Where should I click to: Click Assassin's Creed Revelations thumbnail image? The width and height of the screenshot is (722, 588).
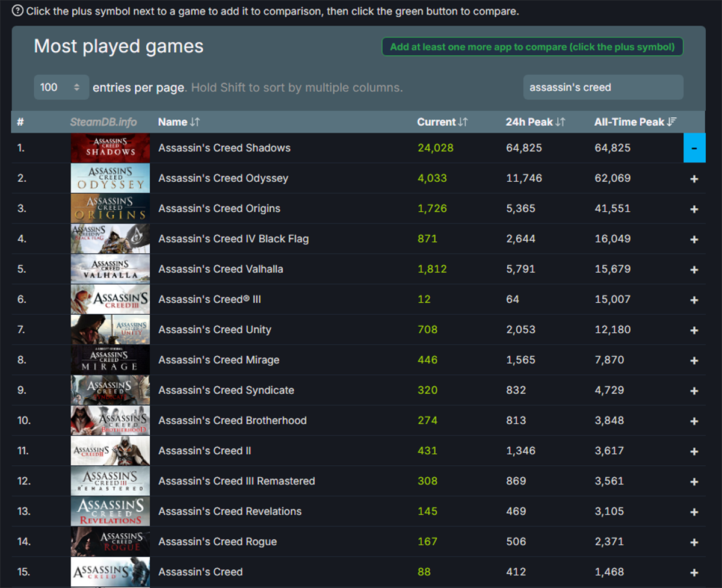(110, 512)
